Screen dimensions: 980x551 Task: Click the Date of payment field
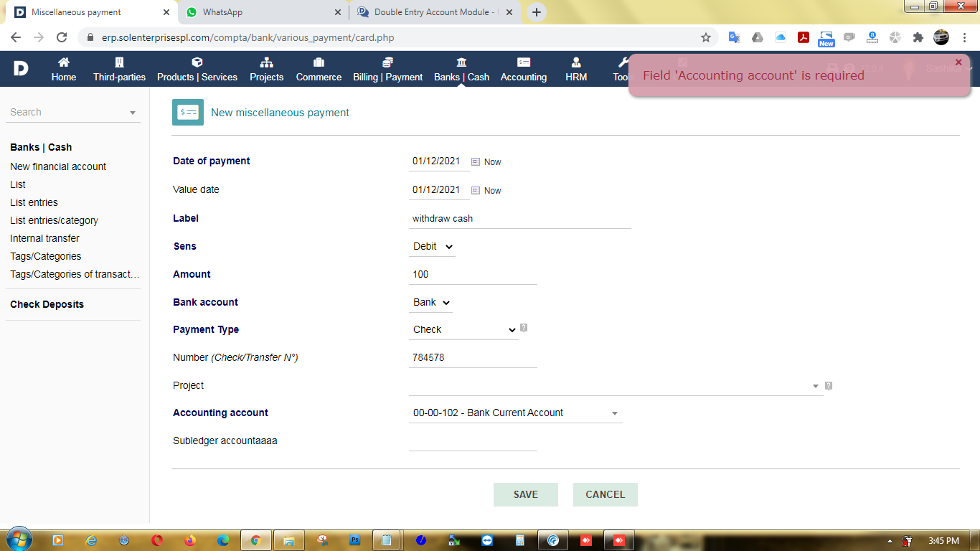click(439, 161)
